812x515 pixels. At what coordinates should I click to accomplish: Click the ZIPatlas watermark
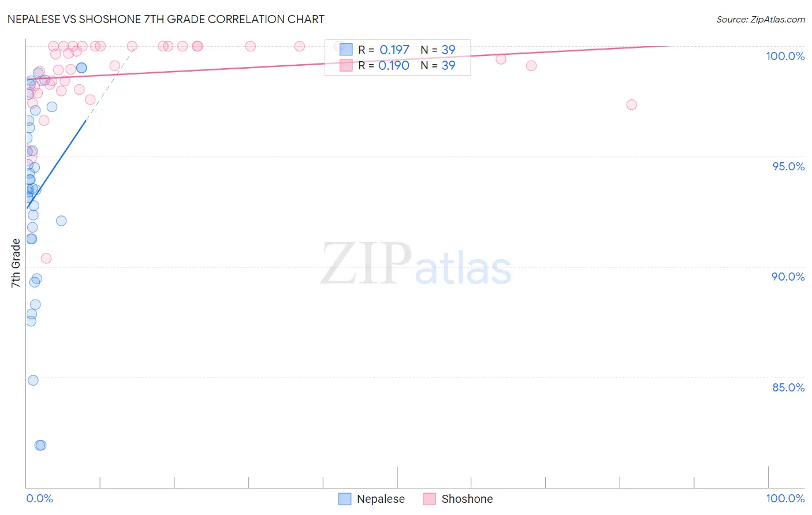coord(416,264)
